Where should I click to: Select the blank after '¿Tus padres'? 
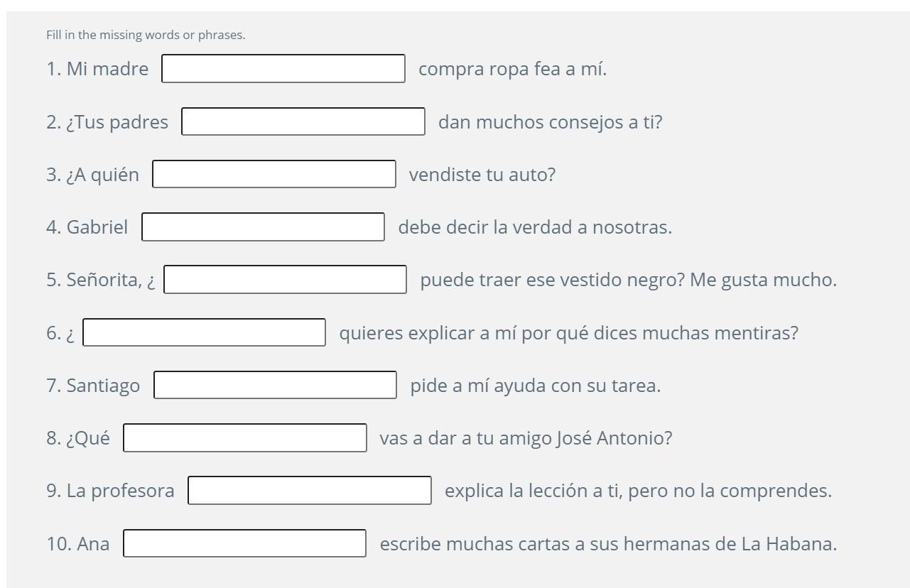(x=303, y=121)
